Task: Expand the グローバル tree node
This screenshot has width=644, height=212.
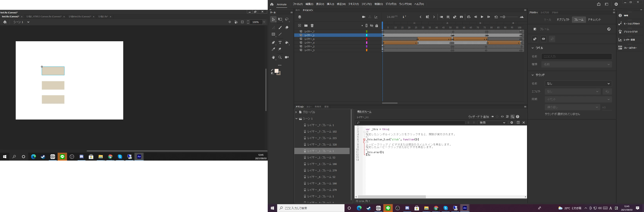Action: [x=296, y=112]
